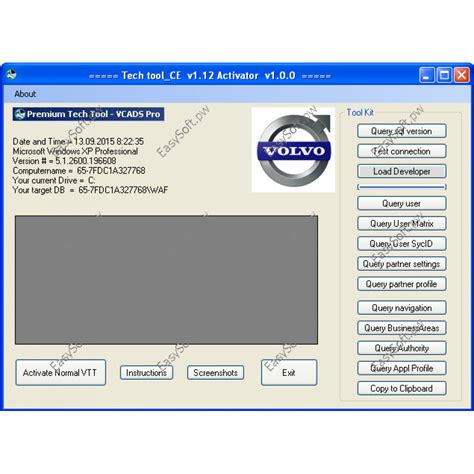The width and height of the screenshot is (474, 474).
Task: Maximize the Activator window
Action: (444, 75)
